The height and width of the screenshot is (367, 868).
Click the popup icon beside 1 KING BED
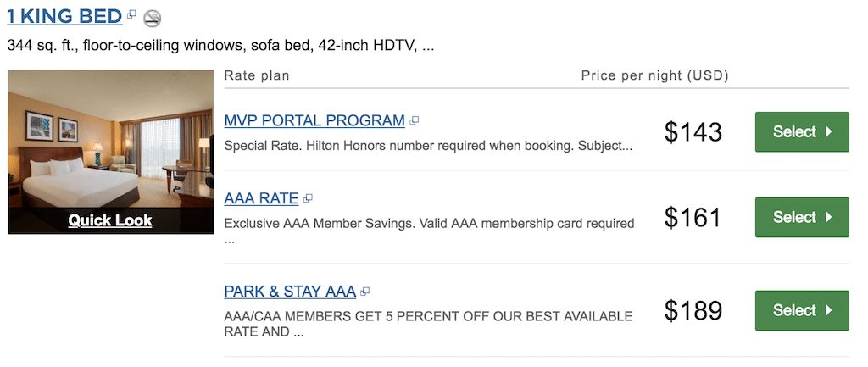click(131, 14)
